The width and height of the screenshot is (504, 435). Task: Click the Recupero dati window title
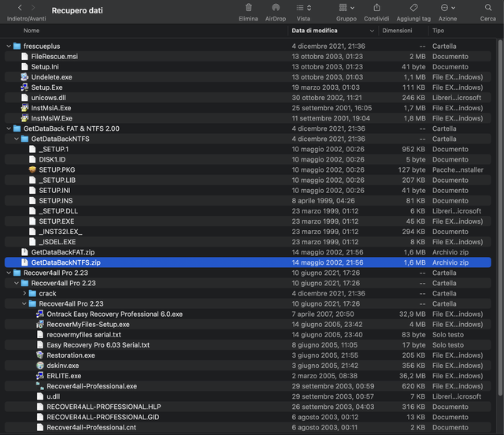point(77,10)
